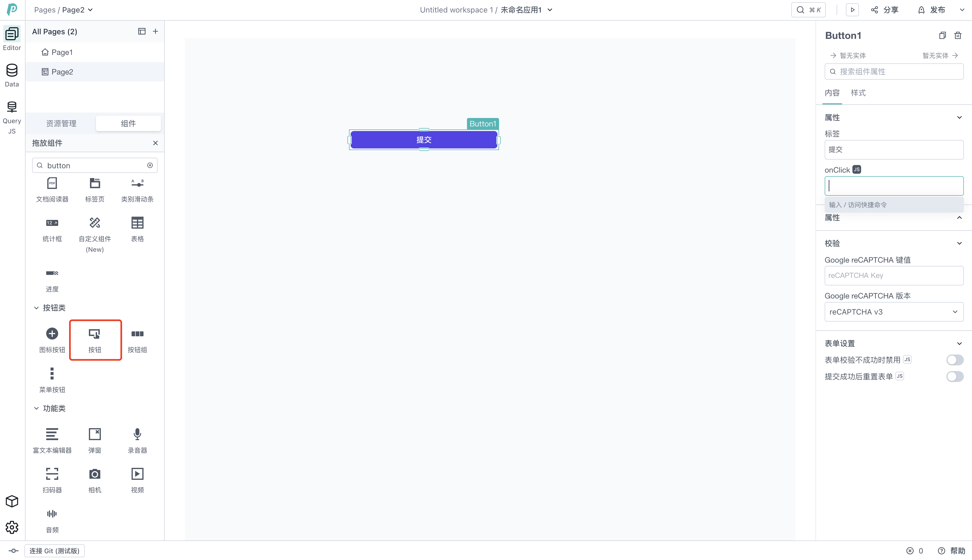This screenshot has height=560, width=972.
Task: Click the app logo icon
Action: point(12,9)
